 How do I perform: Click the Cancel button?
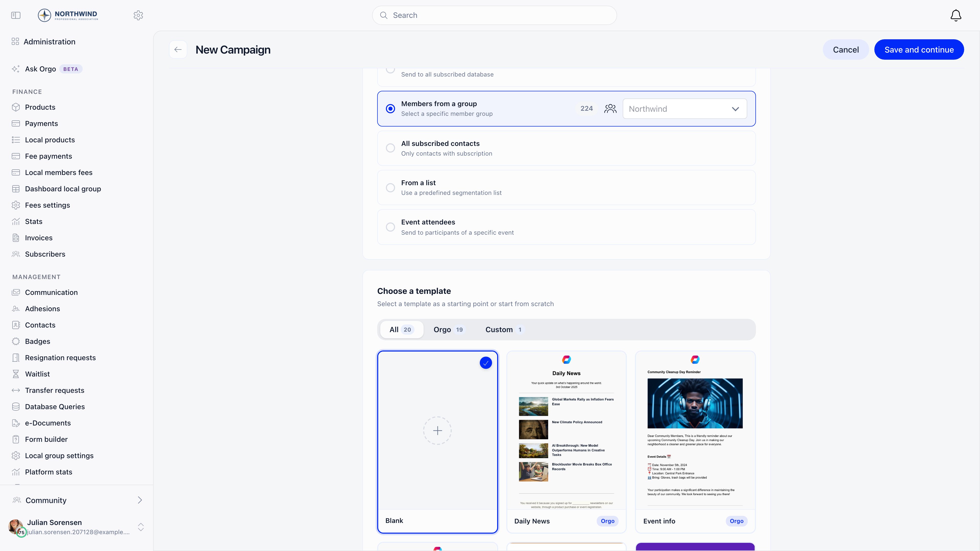[x=846, y=49]
